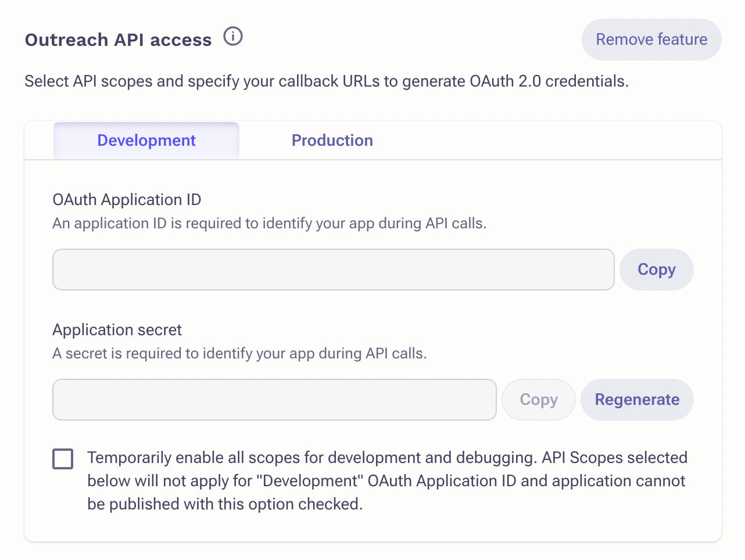Open the Production tab
This screenshot has width=745, height=560.
coord(332,141)
